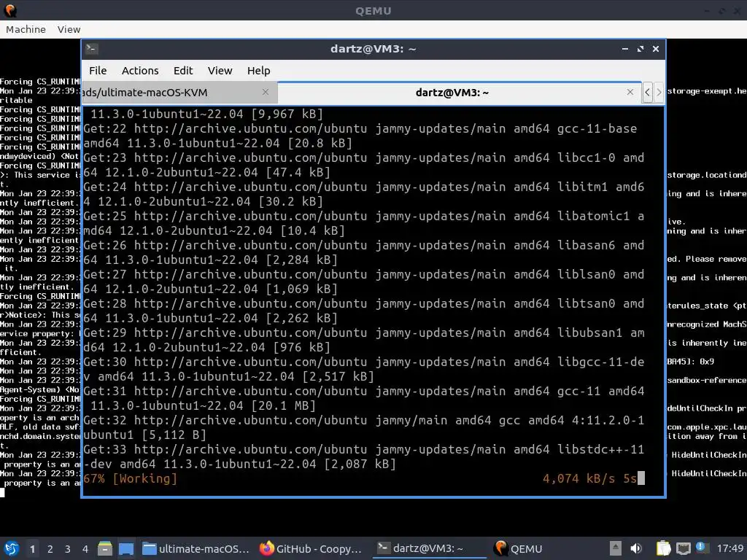The width and height of the screenshot is (747, 560).
Task: Open the network monitor tray icon
Action: coord(683,548)
